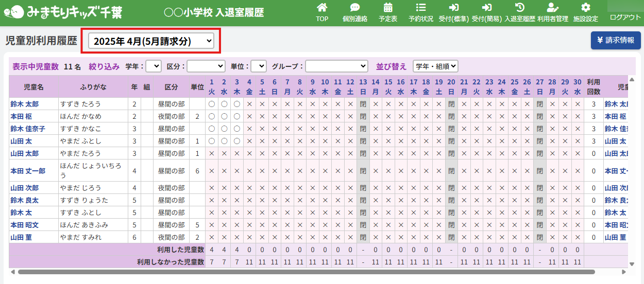Expand the 2025年 4月 month dropdown
This screenshot has width=644, height=284.
point(151,42)
